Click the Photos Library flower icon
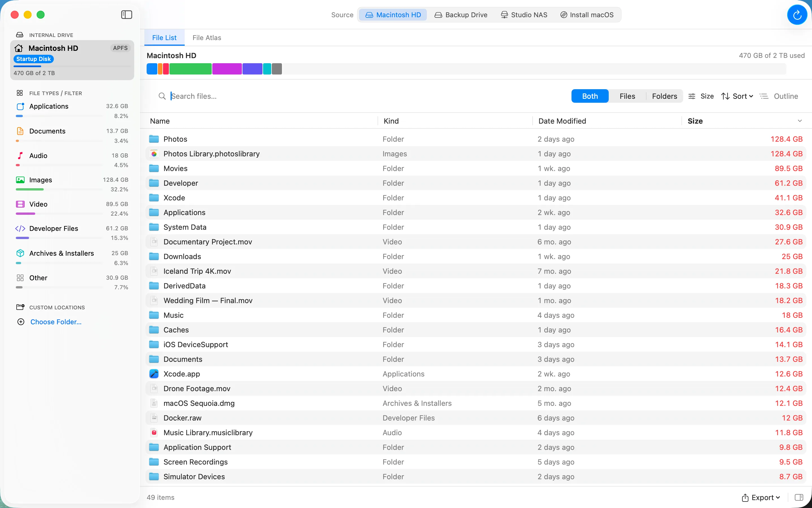This screenshot has width=812, height=508. pos(154,154)
